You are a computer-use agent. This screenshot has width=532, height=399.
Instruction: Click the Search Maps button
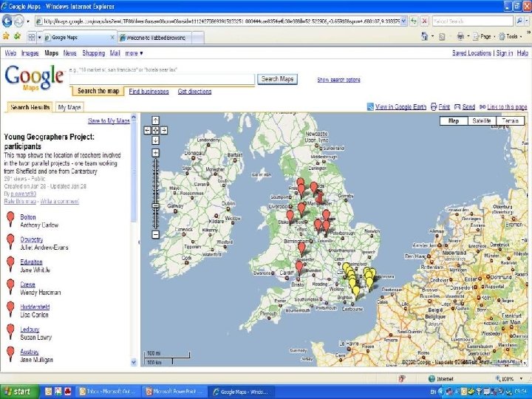pos(277,79)
